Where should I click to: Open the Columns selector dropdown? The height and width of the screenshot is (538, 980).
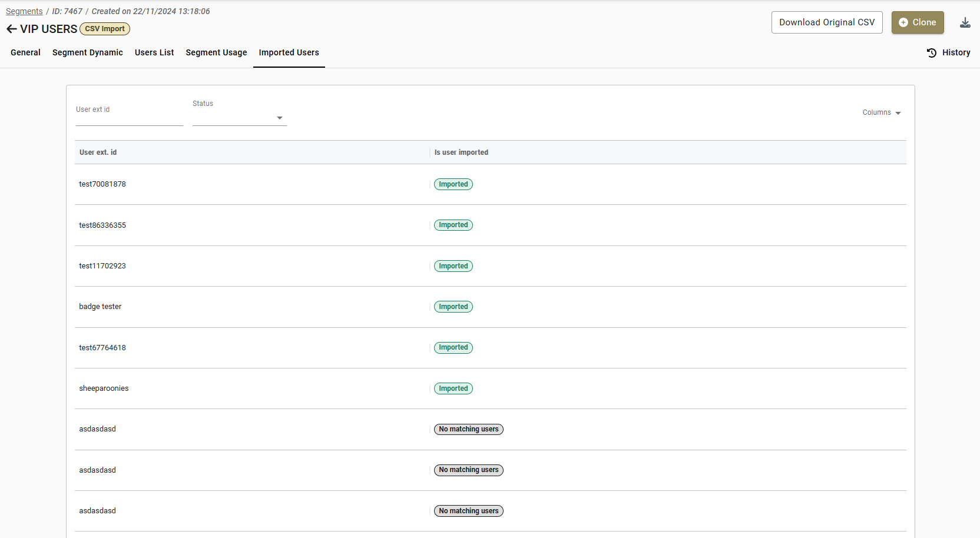click(881, 112)
